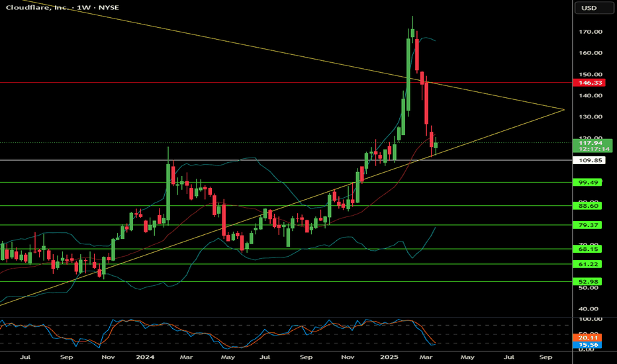Image resolution: width=617 pixels, height=364 pixels.
Task: Select the green 99.49 level label
Action: coord(588,183)
